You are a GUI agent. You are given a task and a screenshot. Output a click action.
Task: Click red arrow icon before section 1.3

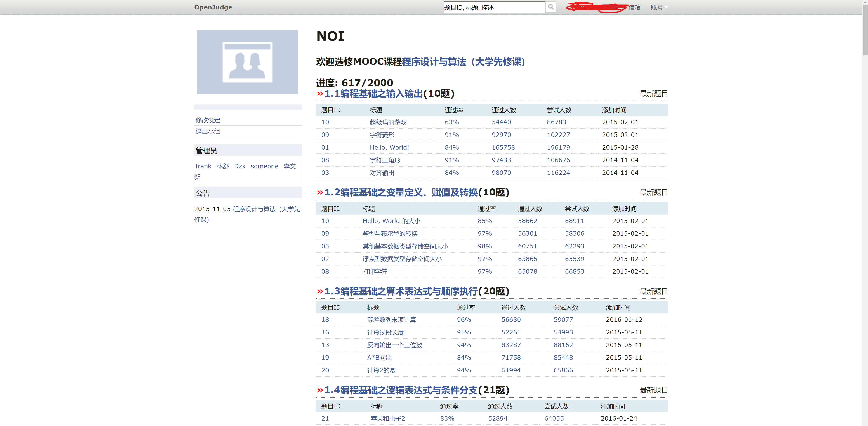coord(320,291)
